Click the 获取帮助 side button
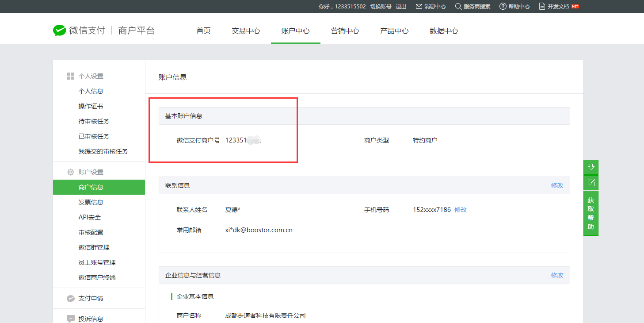644x323 pixels. (x=591, y=213)
